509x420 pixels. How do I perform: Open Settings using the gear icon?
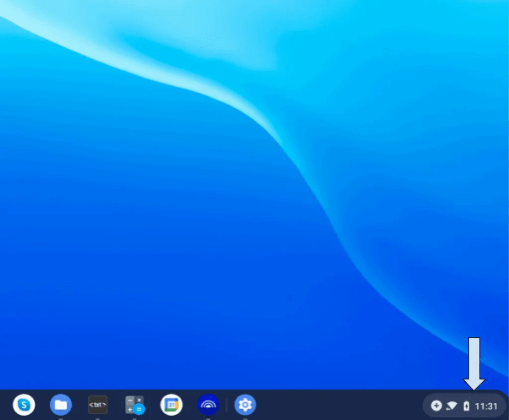tap(245, 405)
